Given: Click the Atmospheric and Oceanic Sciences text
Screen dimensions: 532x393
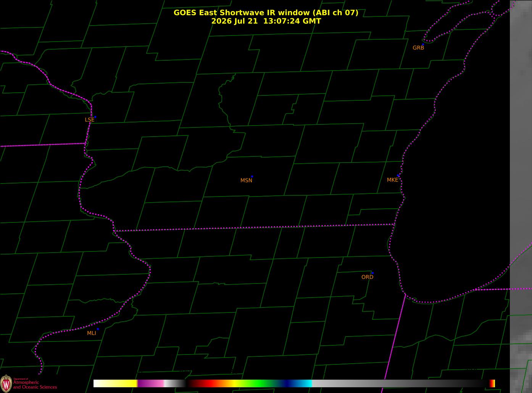Looking at the screenshot, I should pos(35,385).
